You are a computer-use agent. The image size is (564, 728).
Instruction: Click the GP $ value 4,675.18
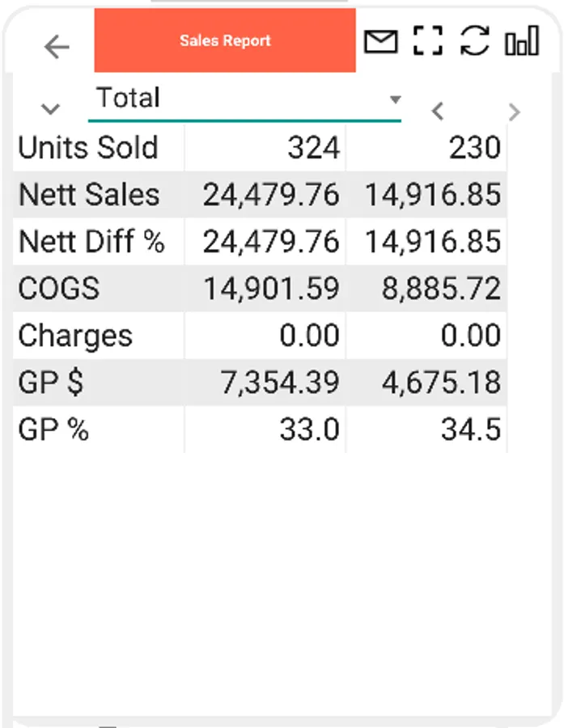coord(441,383)
